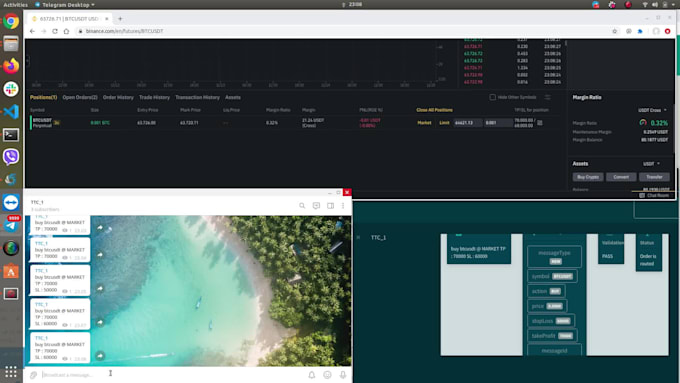Launch Chrome from the dock
680x383 pixels.
[11, 21]
